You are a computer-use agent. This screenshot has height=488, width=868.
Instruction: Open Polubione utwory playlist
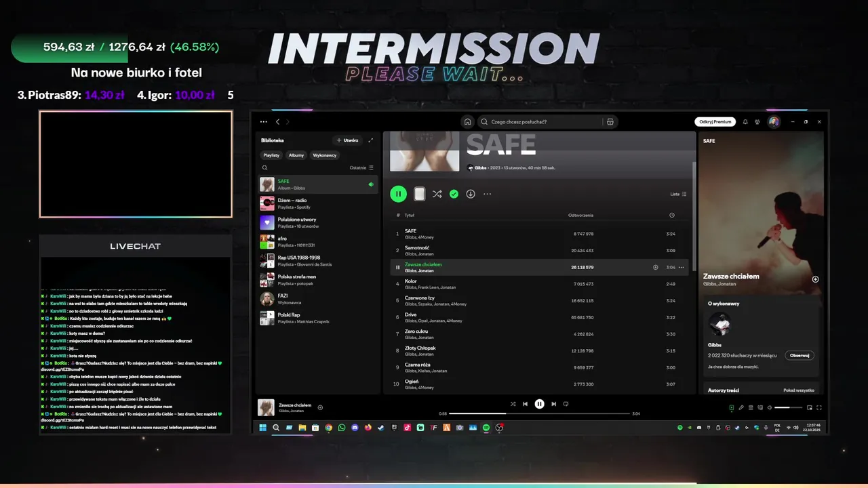click(x=318, y=222)
